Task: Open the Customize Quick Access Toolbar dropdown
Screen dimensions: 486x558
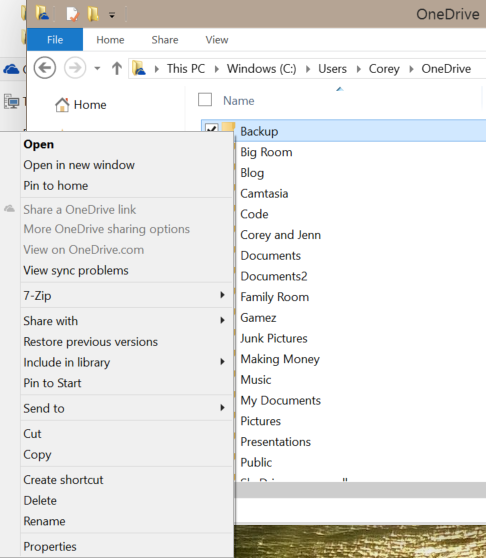Action: [112, 15]
